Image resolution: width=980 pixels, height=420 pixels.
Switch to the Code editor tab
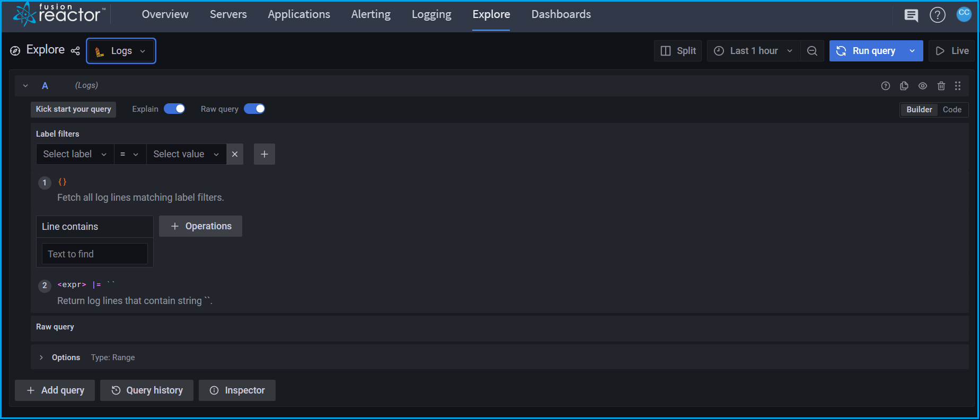point(952,110)
